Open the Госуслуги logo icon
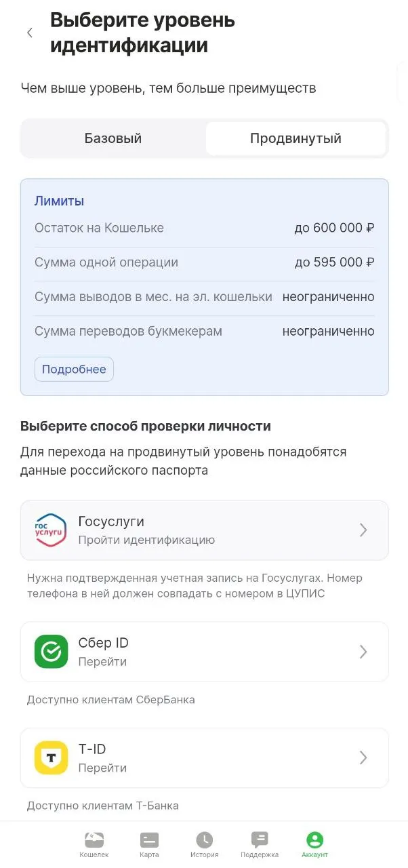The width and height of the screenshot is (408, 868). point(52,530)
